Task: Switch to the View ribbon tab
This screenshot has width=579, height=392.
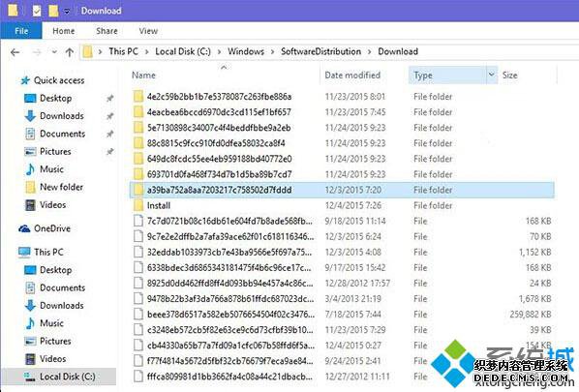Action: pyautogui.click(x=148, y=31)
